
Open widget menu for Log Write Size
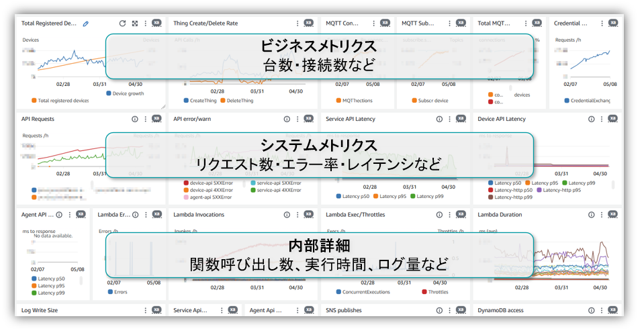(x=145, y=311)
